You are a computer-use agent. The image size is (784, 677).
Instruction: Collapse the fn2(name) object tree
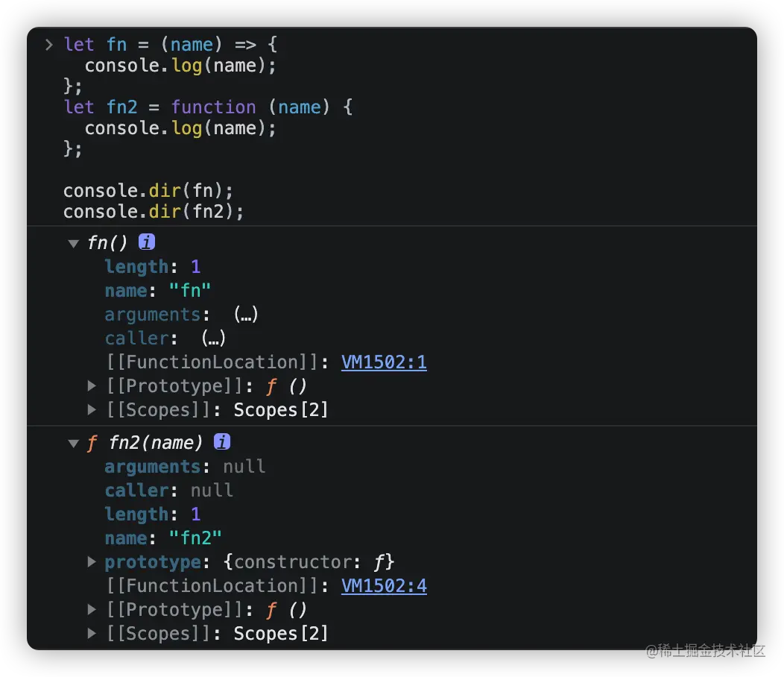point(74,444)
